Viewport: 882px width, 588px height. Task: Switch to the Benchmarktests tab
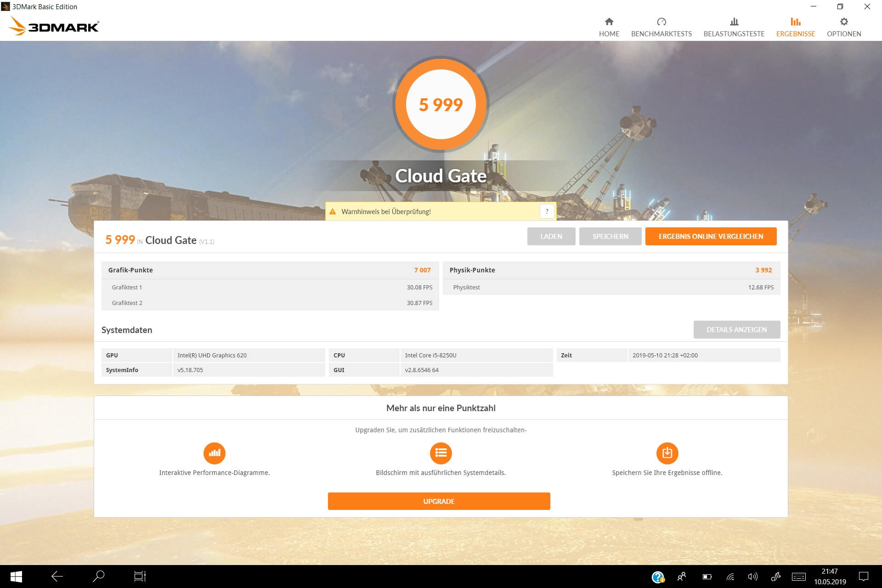(661, 27)
